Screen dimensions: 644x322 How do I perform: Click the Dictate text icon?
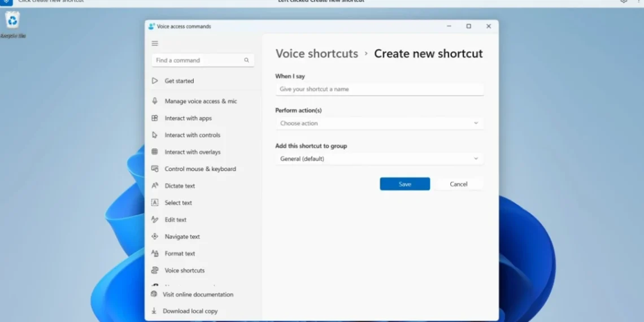click(x=155, y=186)
